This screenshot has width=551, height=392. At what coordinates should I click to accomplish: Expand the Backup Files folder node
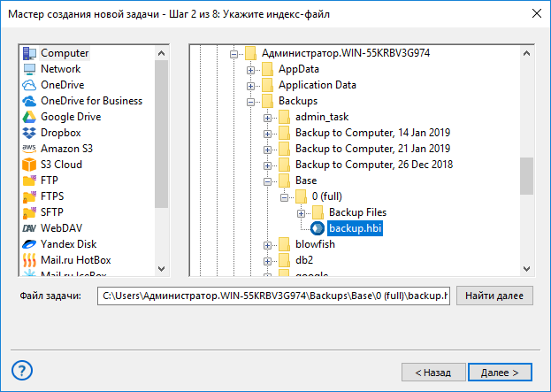point(301,213)
